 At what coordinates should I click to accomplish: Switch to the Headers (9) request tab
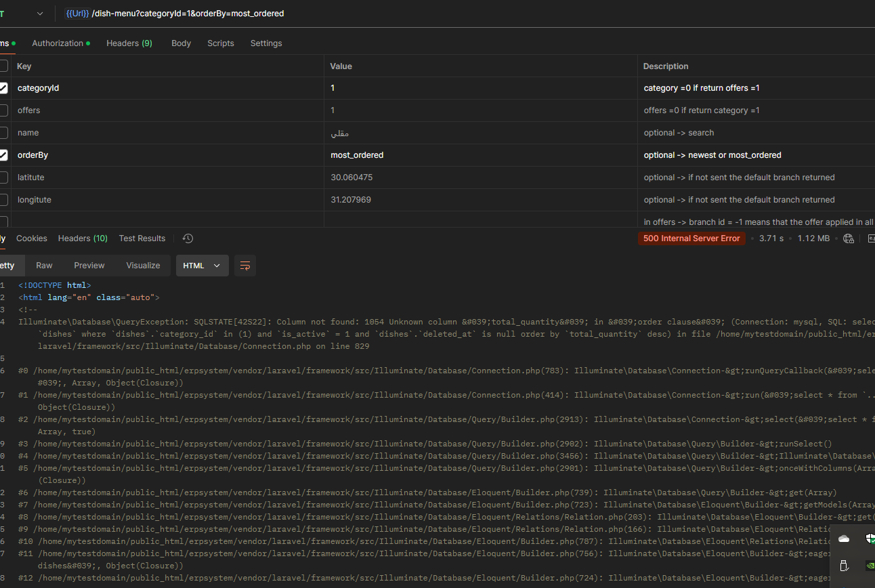129,43
